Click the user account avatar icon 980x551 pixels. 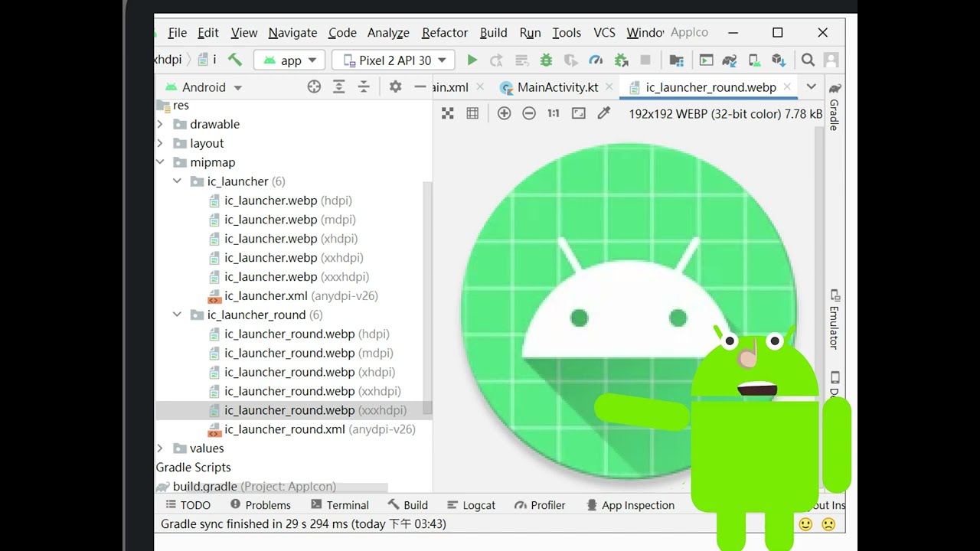[831, 60]
